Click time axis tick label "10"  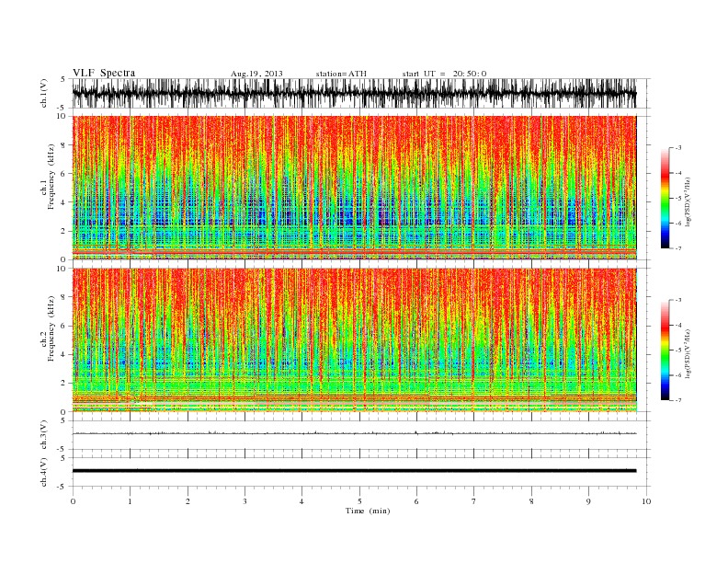point(646,501)
